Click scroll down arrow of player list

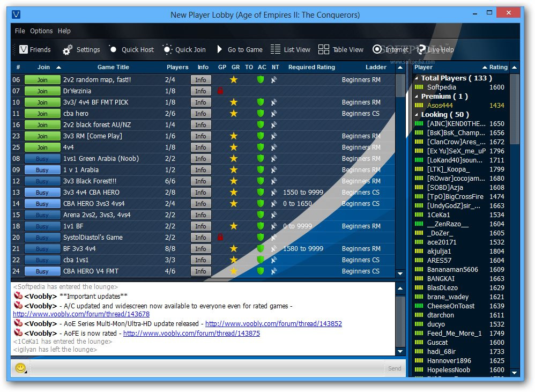pos(514,373)
